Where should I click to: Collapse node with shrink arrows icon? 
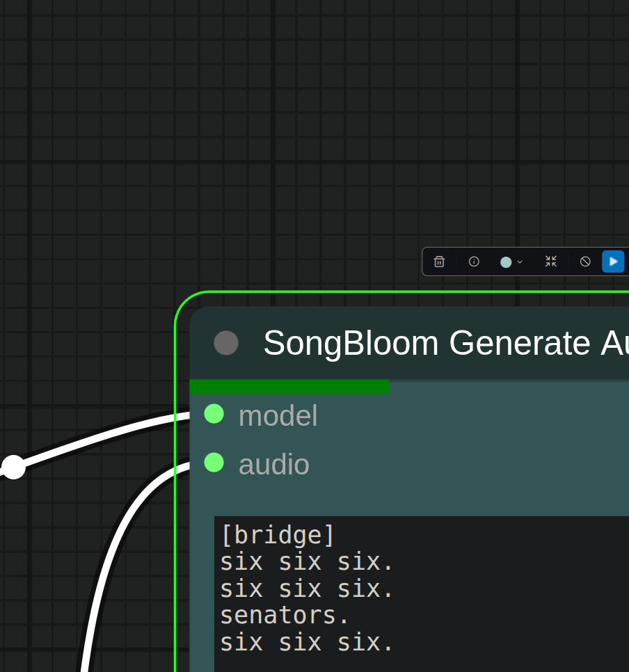pos(551,262)
